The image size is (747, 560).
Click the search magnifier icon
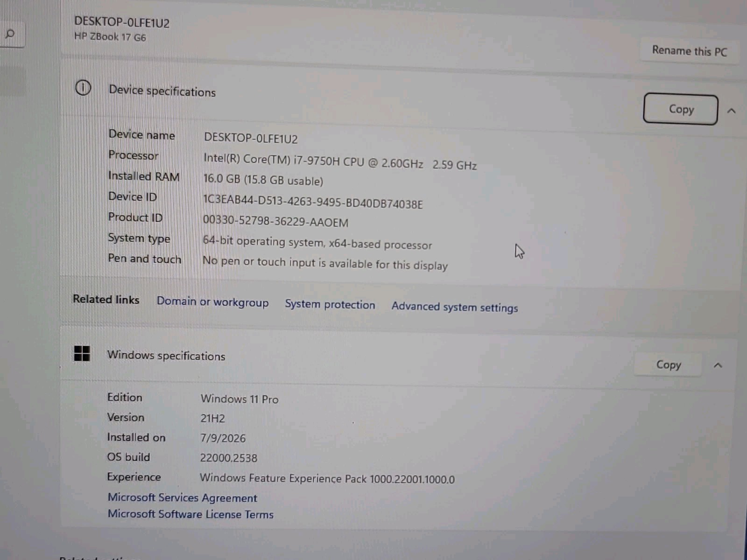pyautogui.click(x=10, y=34)
